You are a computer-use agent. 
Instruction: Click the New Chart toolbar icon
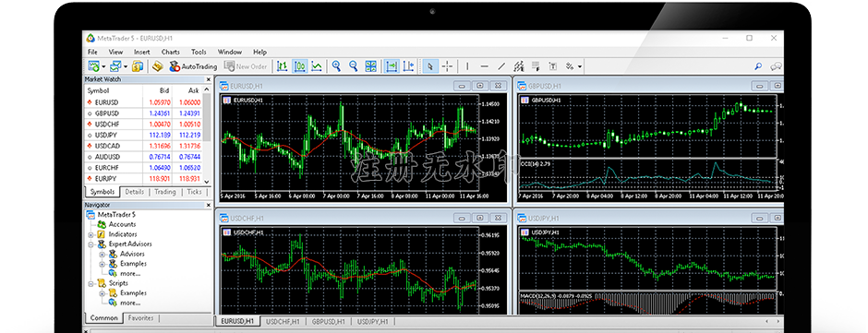[93, 66]
